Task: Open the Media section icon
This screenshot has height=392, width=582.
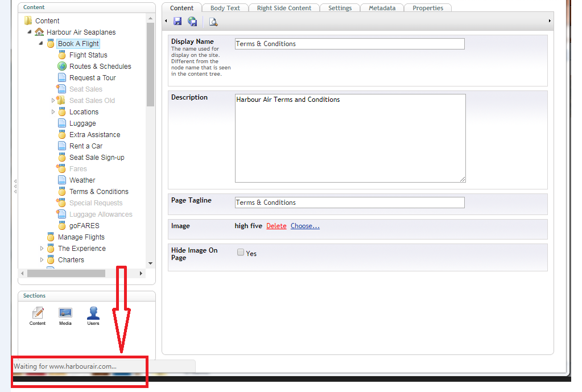Action: point(65,313)
